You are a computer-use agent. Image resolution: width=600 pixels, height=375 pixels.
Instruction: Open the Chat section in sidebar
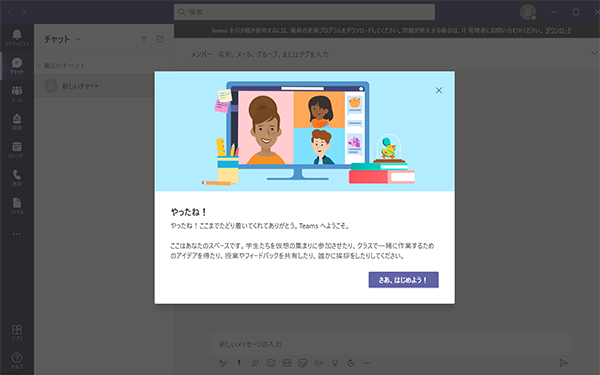(x=17, y=66)
